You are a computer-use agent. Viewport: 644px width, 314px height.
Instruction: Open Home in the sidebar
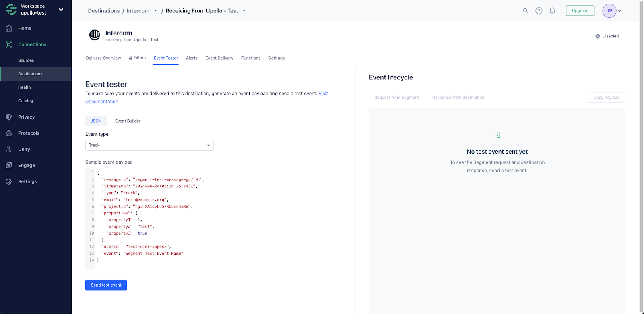(25, 28)
